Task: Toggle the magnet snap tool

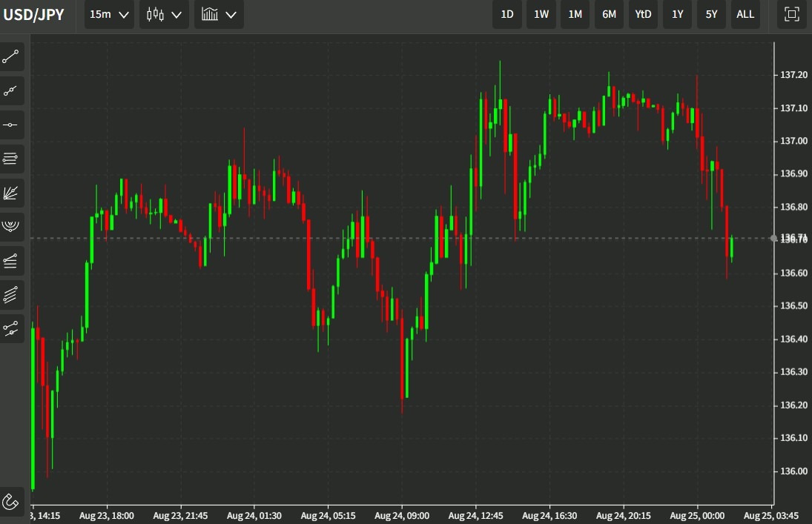Action: 11,501
